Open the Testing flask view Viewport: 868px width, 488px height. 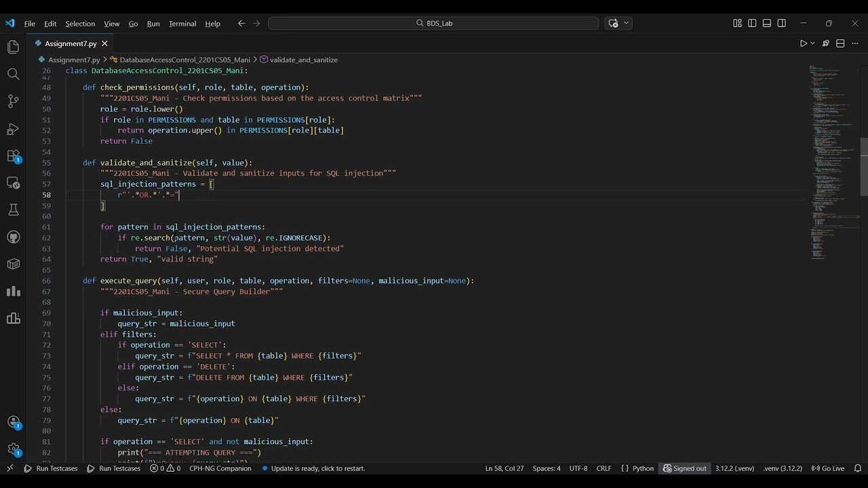13,210
